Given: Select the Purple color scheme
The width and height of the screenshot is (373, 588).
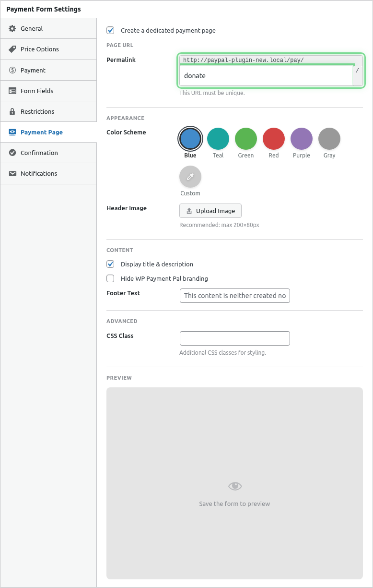Looking at the screenshot, I should 302,139.
